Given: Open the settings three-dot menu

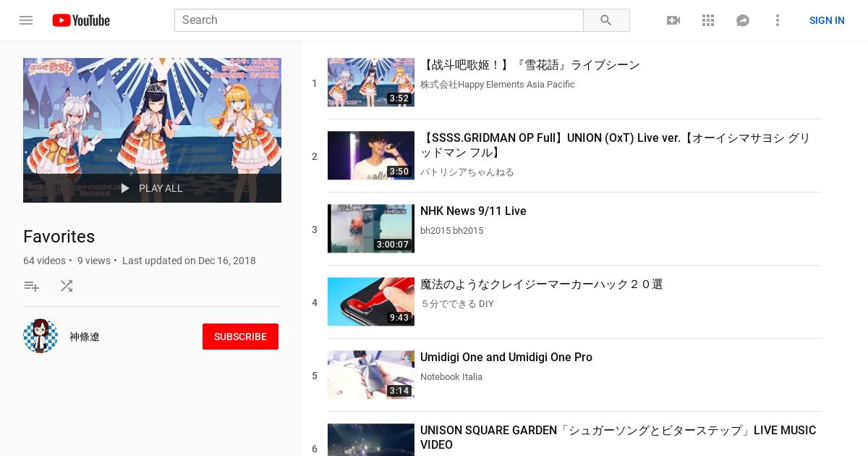Looking at the screenshot, I should coord(778,20).
